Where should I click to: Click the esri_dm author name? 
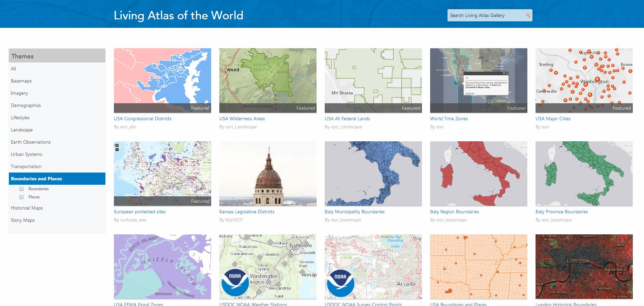click(128, 127)
